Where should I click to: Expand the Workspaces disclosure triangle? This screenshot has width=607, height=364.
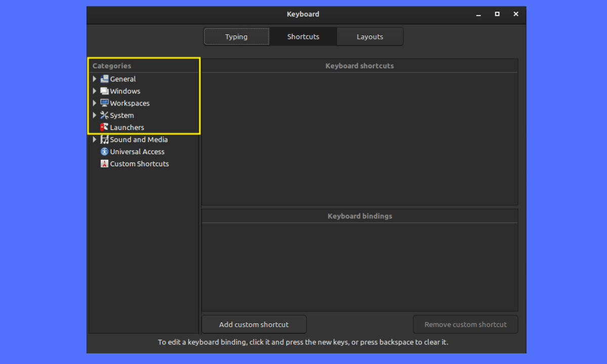point(95,103)
